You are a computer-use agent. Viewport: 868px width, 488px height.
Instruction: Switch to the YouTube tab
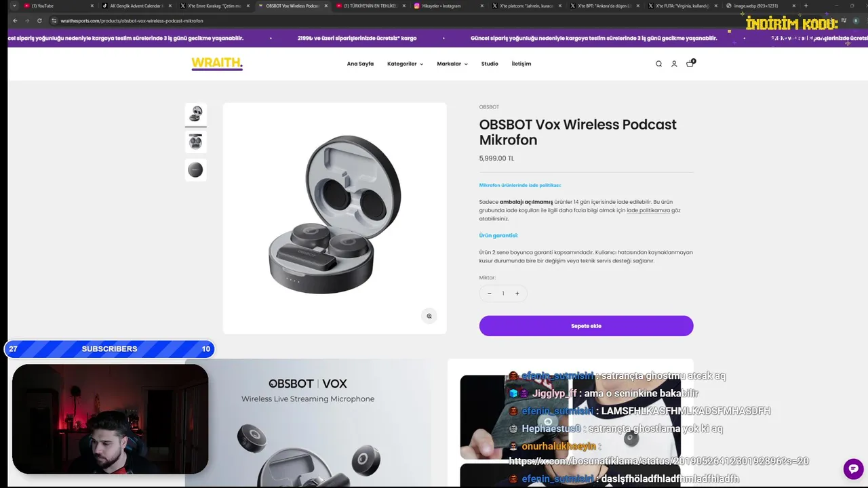pos(42,5)
